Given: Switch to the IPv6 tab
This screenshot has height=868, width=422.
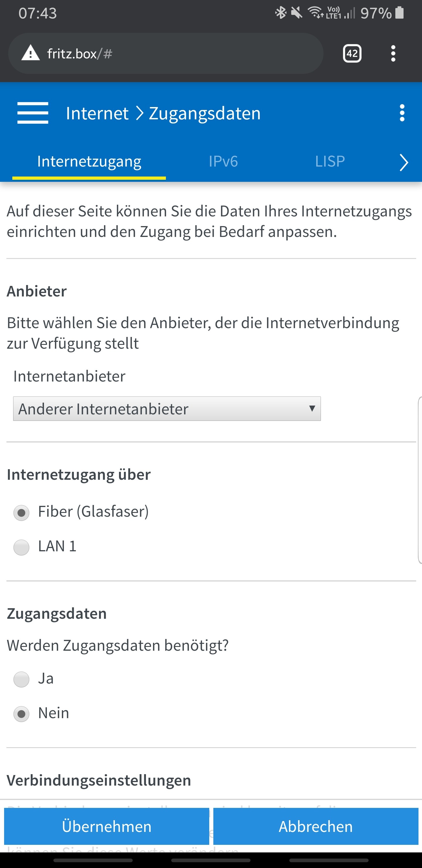Looking at the screenshot, I should tap(224, 161).
